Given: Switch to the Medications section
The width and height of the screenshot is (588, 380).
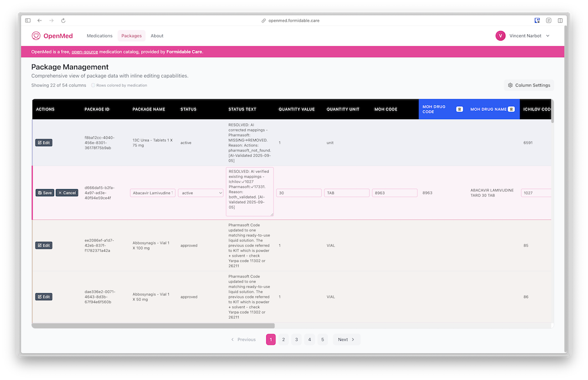Looking at the screenshot, I should (99, 35).
